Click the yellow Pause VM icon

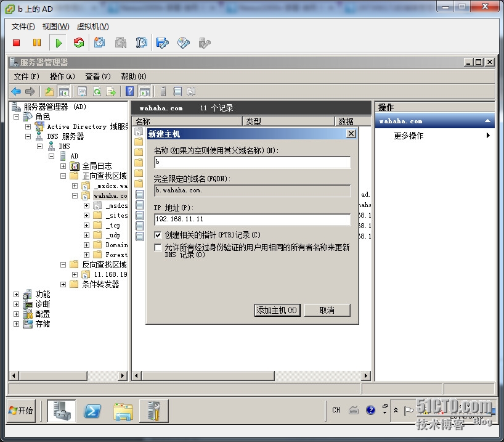37,43
